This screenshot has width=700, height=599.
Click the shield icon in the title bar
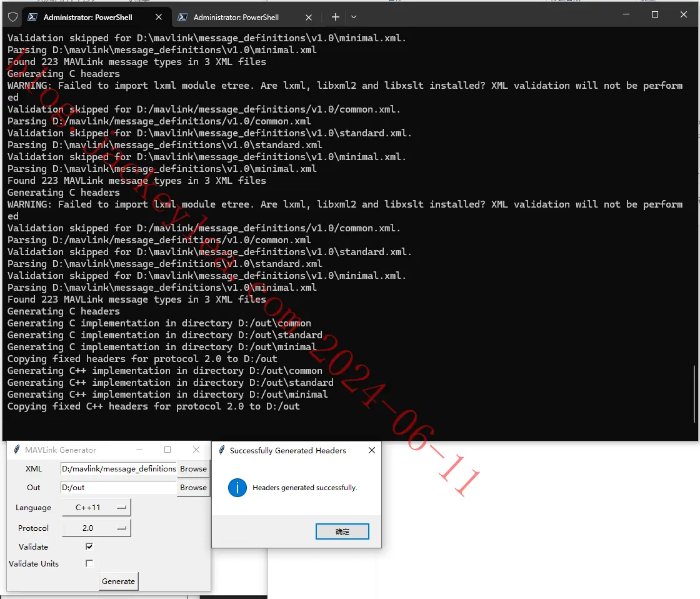point(12,17)
